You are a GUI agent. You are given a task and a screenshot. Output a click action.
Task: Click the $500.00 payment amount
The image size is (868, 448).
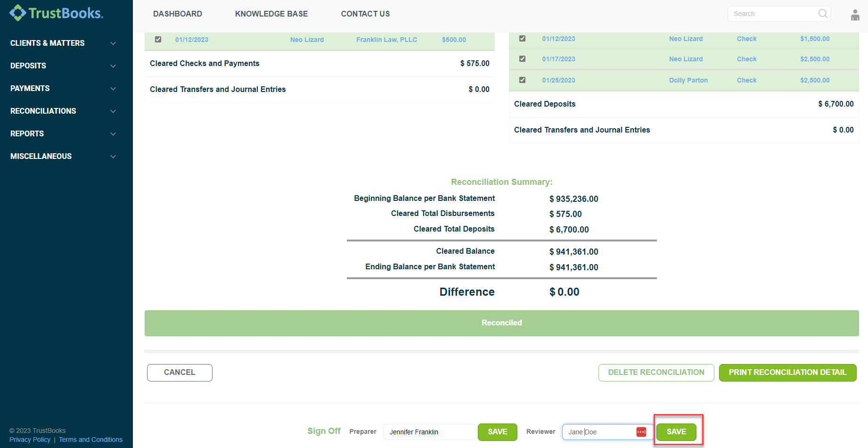click(x=454, y=40)
